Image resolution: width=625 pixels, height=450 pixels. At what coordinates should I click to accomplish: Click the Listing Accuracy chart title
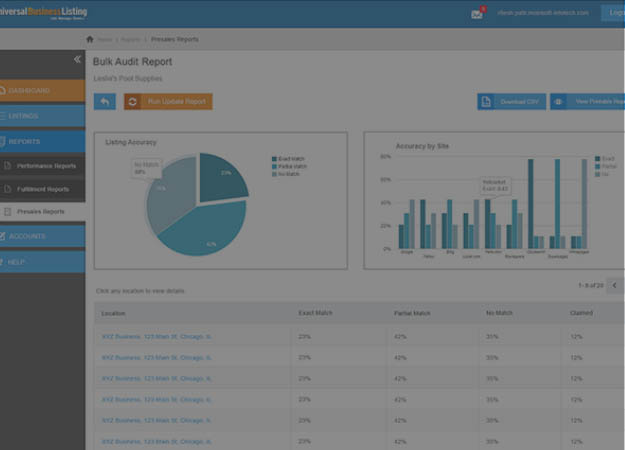pyautogui.click(x=131, y=142)
